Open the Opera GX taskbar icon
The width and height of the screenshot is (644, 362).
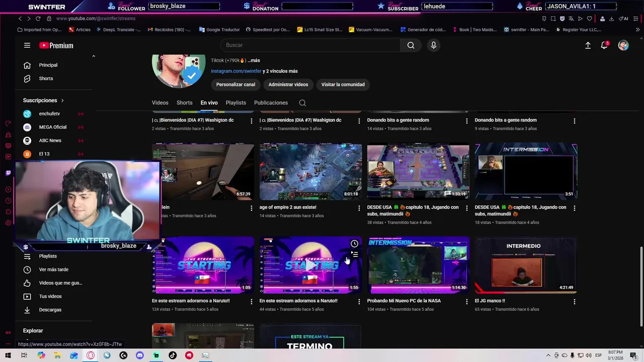91,355
